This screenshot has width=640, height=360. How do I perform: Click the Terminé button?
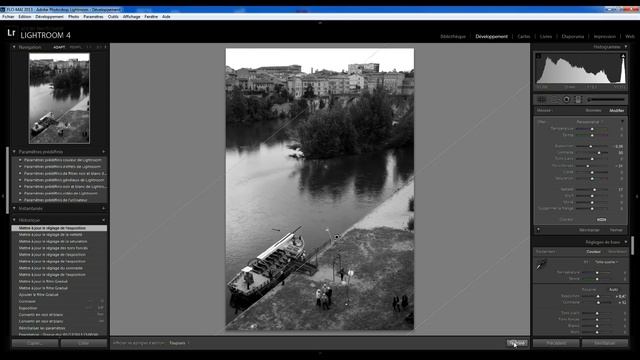click(517, 343)
